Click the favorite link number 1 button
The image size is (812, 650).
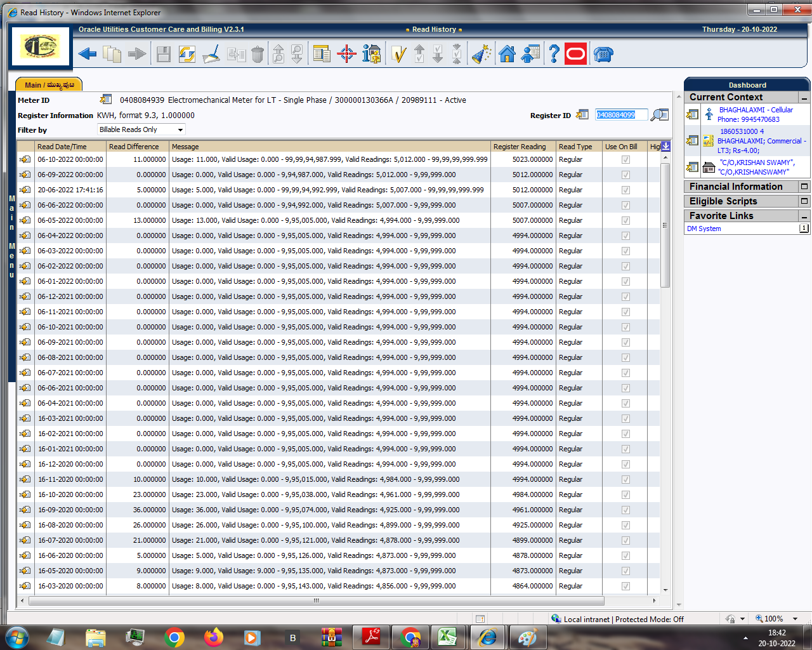click(x=804, y=229)
